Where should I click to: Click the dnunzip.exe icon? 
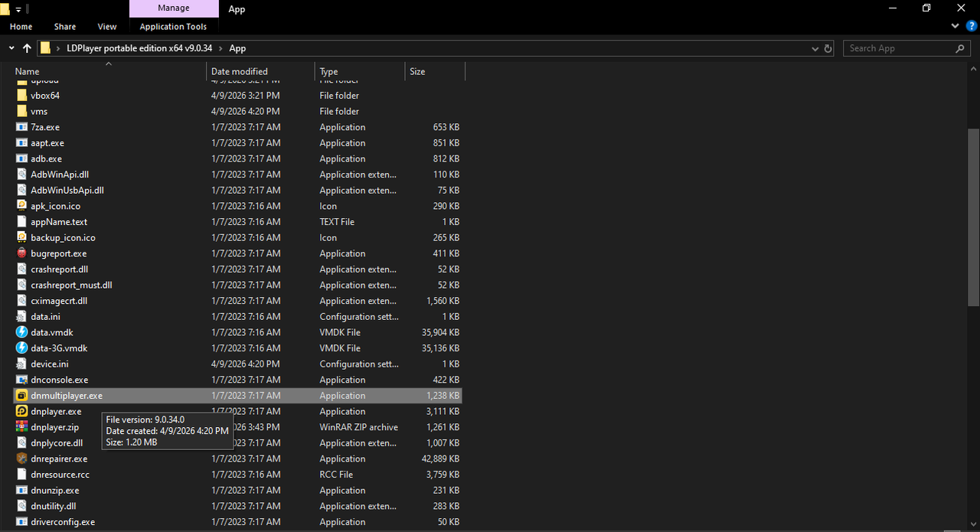[22, 490]
